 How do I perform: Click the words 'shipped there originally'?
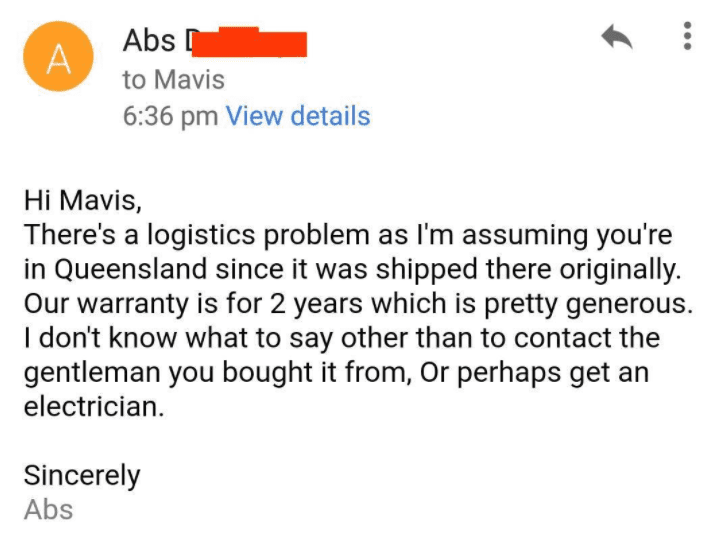tap(528, 270)
